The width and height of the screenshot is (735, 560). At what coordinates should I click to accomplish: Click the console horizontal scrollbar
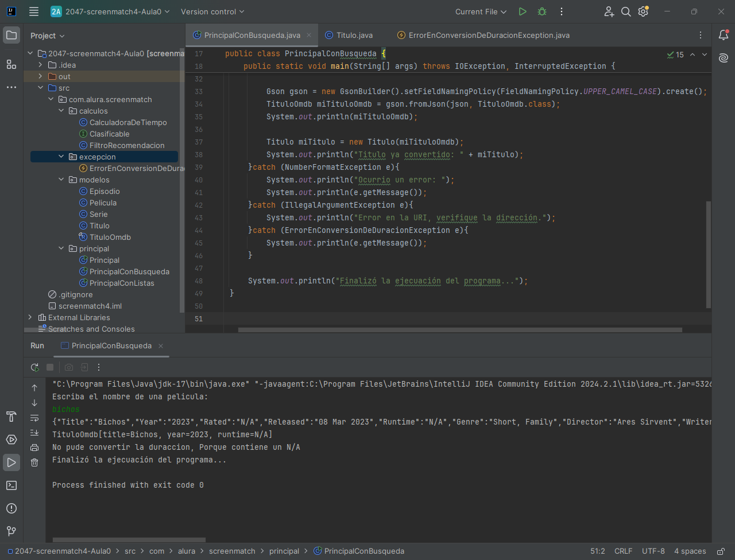pos(129,540)
